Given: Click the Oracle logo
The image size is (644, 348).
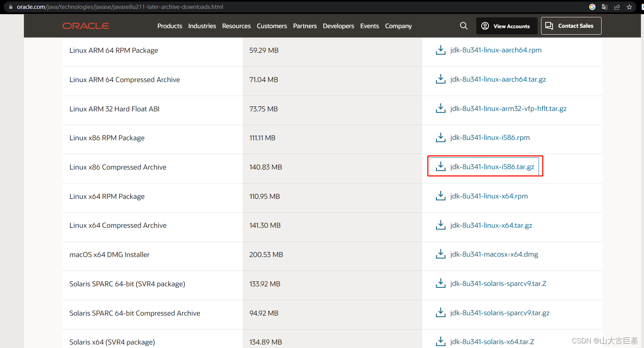Looking at the screenshot, I should coord(86,26).
